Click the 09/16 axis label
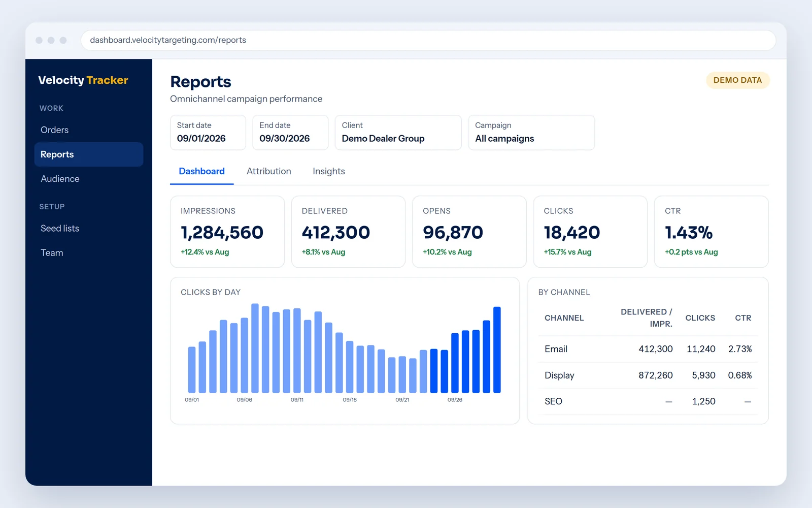Image resolution: width=812 pixels, height=508 pixels. 350,400
